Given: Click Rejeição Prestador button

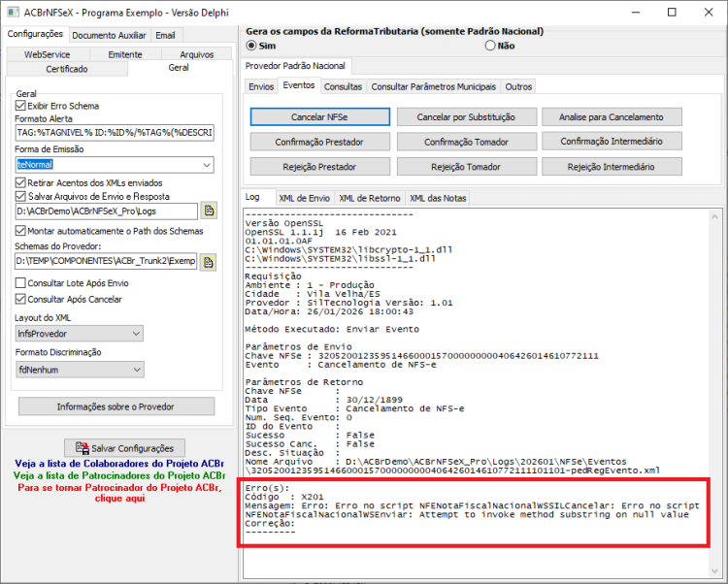Looking at the screenshot, I should tap(320, 167).
